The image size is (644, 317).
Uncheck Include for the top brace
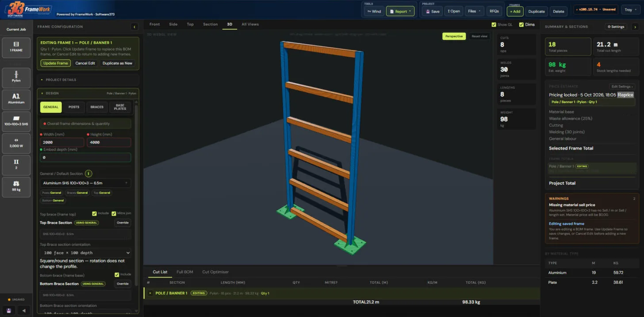(x=94, y=213)
